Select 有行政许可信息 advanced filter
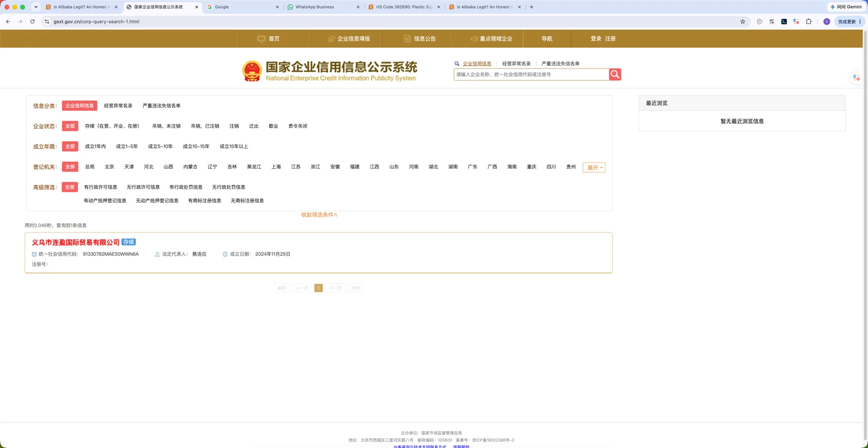 pyautogui.click(x=100, y=187)
